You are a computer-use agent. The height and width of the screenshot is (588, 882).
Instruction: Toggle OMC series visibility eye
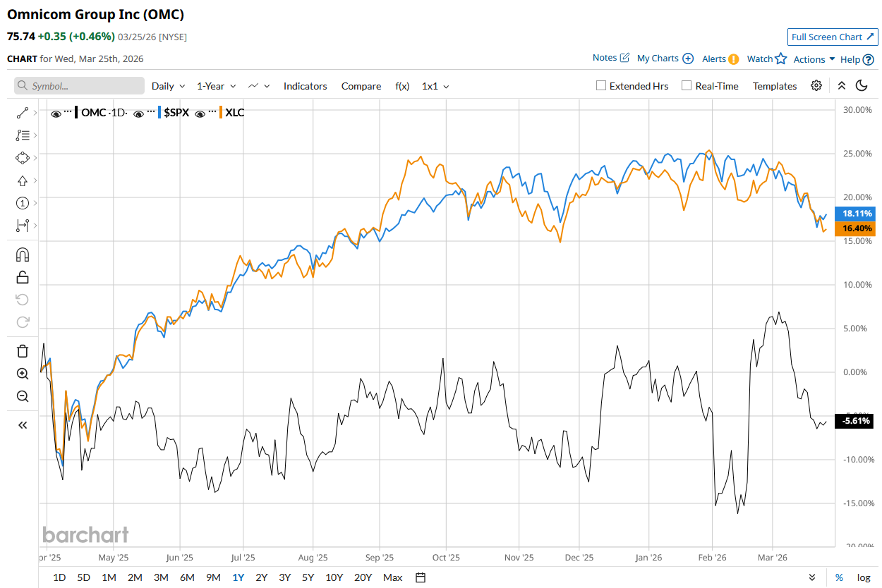pyautogui.click(x=55, y=113)
